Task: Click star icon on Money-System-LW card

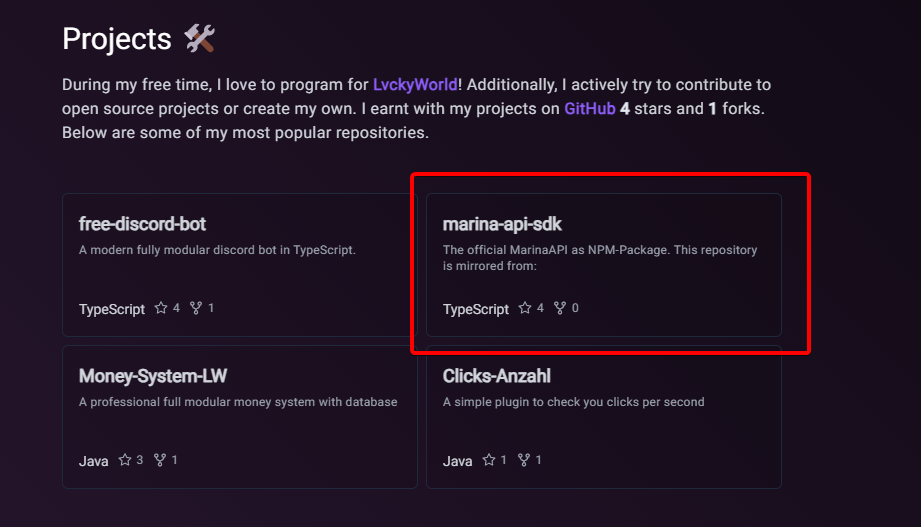Action: [125, 460]
